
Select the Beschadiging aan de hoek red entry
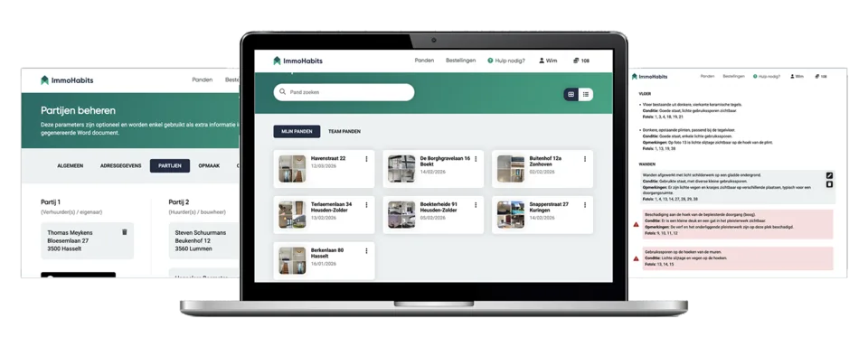737,224
